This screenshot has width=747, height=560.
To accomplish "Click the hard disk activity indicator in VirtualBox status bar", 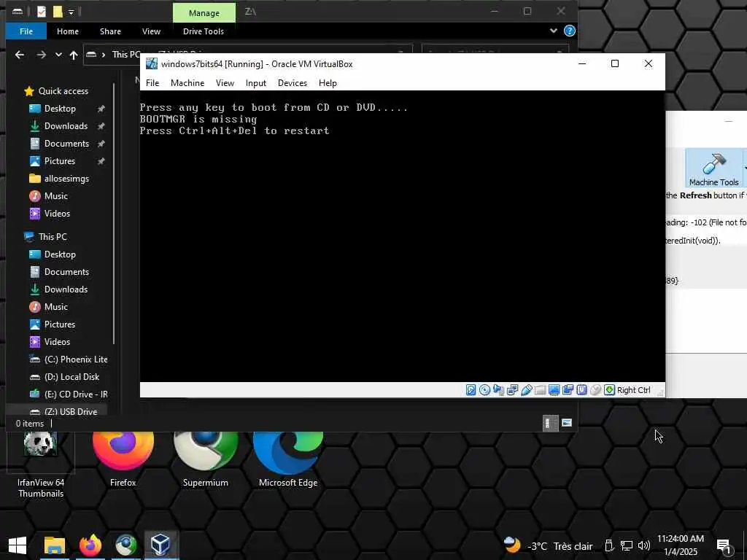I will click(471, 390).
